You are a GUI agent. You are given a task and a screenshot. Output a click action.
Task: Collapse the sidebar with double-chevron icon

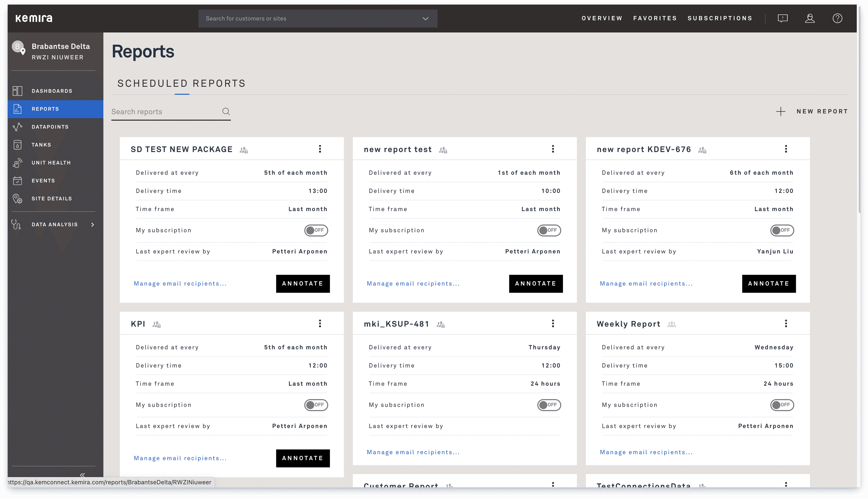[82, 475]
